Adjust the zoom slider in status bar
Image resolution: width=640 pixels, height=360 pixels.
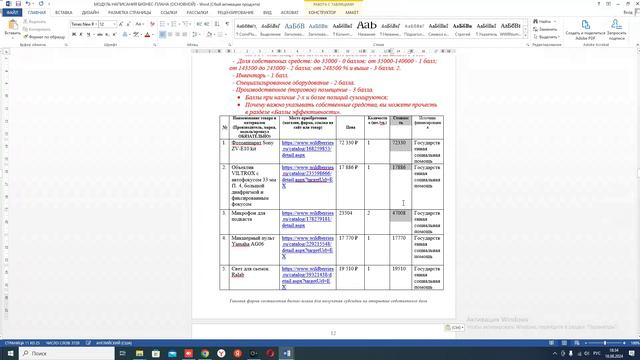605,343
